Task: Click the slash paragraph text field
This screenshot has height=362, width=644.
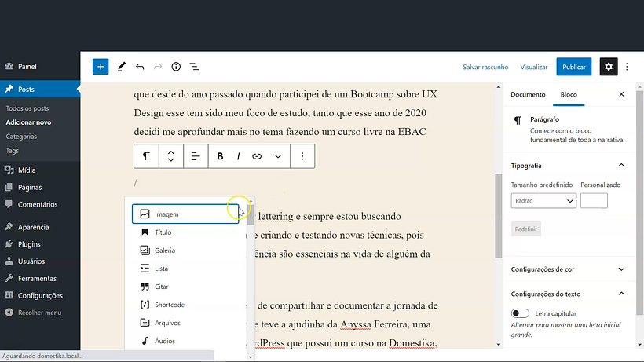Action: pos(285,183)
